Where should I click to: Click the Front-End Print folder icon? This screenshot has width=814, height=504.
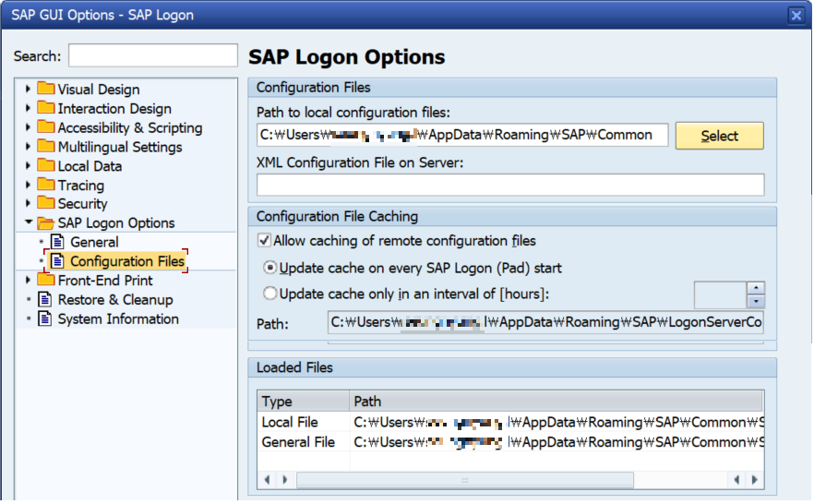46,280
